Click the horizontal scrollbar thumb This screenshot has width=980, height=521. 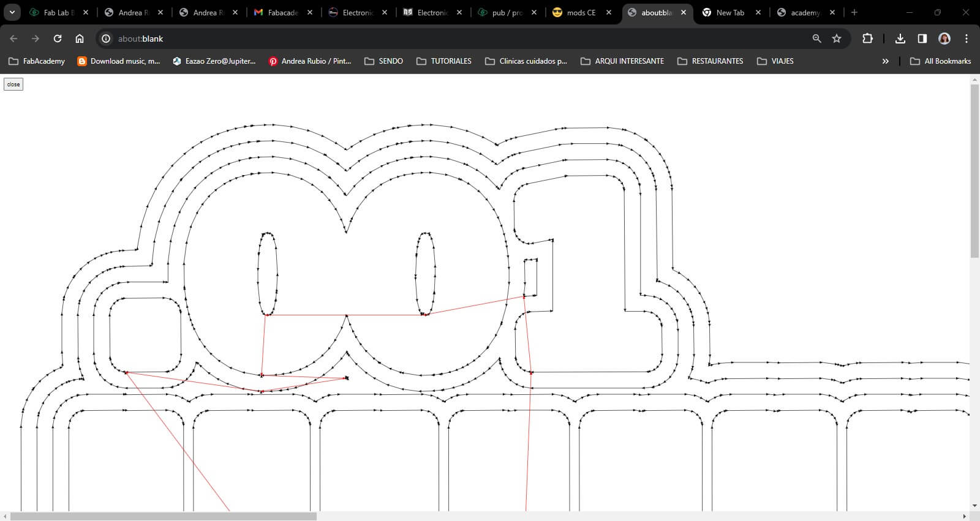click(164, 516)
